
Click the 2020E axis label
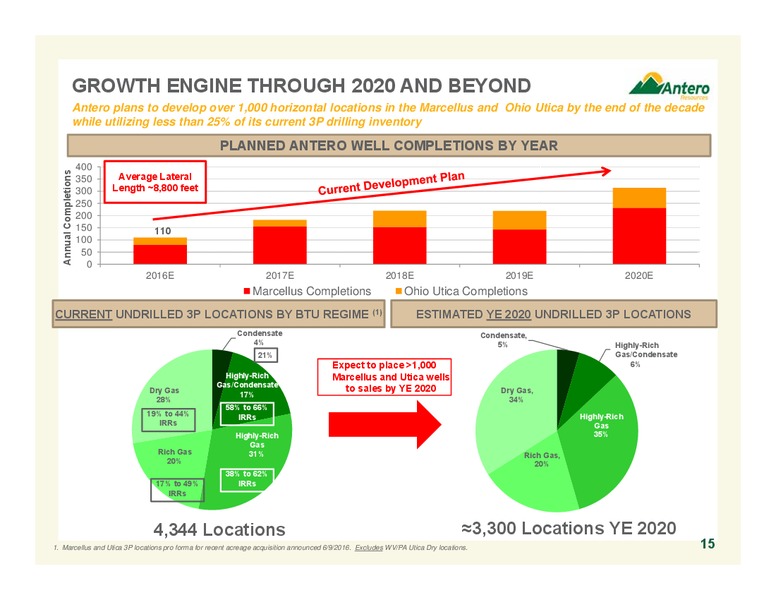639,276
